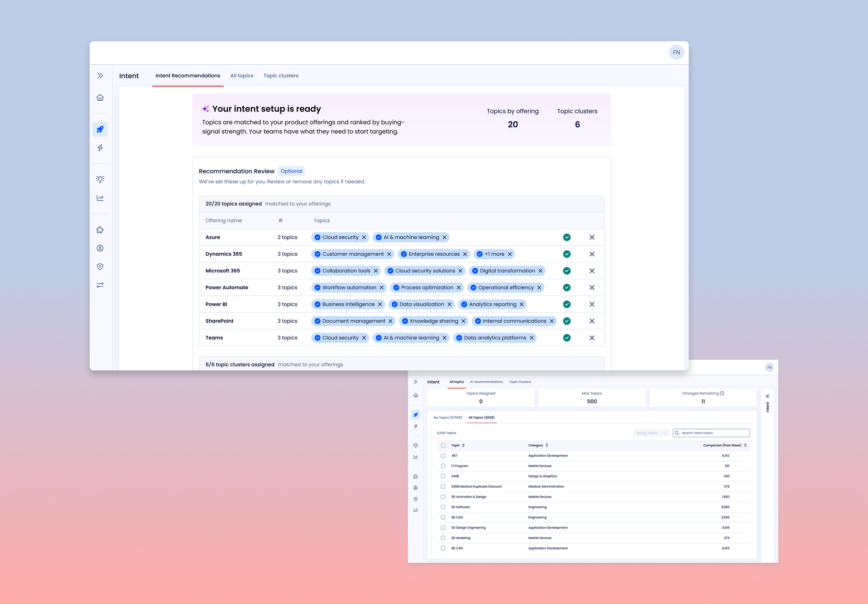
Task: Click the Assign topics button
Action: click(647, 433)
